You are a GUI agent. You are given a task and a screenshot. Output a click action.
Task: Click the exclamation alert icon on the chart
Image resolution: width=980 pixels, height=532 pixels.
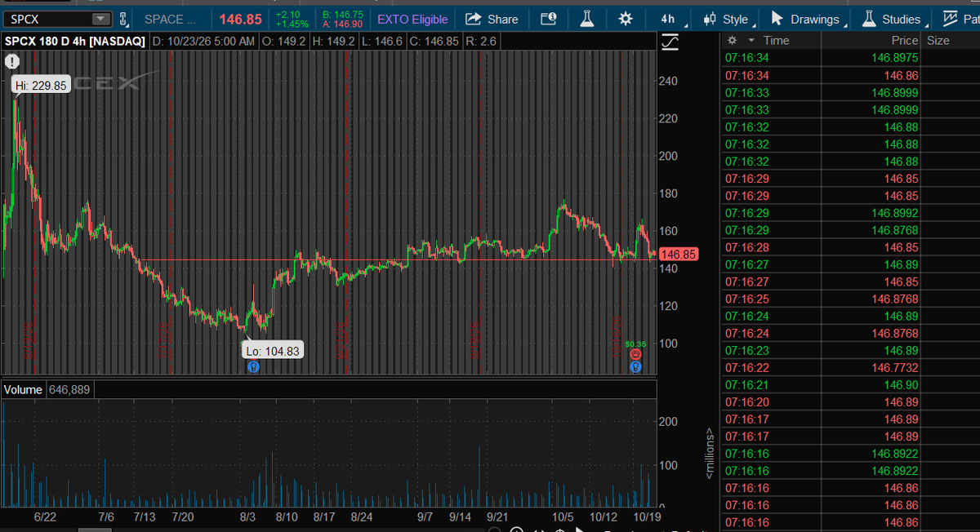pyautogui.click(x=11, y=60)
